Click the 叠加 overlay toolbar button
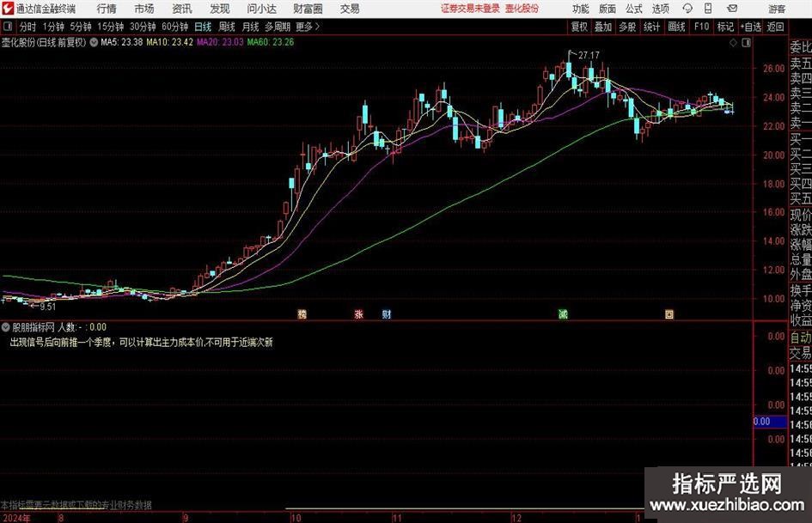 coord(603,27)
